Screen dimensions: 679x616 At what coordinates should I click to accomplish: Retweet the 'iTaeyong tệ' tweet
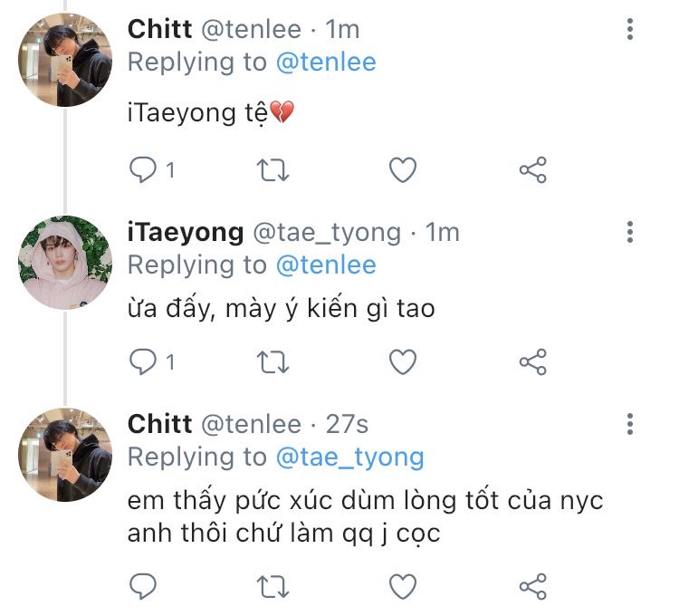click(x=273, y=169)
